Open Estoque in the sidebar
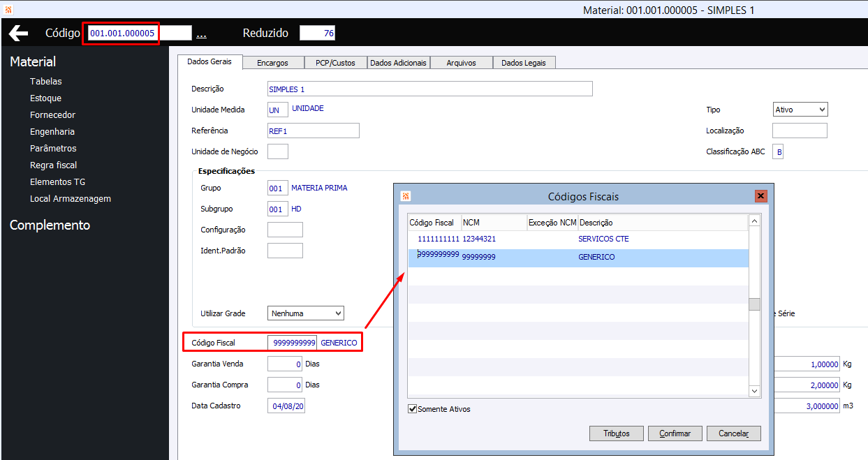The height and width of the screenshot is (460, 868). click(x=45, y=98)
